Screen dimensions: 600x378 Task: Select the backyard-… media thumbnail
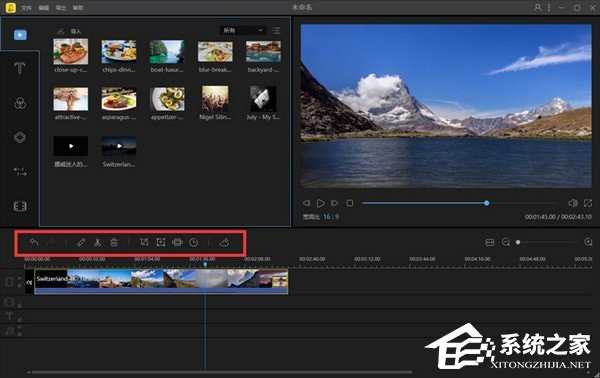pos(263,52)
